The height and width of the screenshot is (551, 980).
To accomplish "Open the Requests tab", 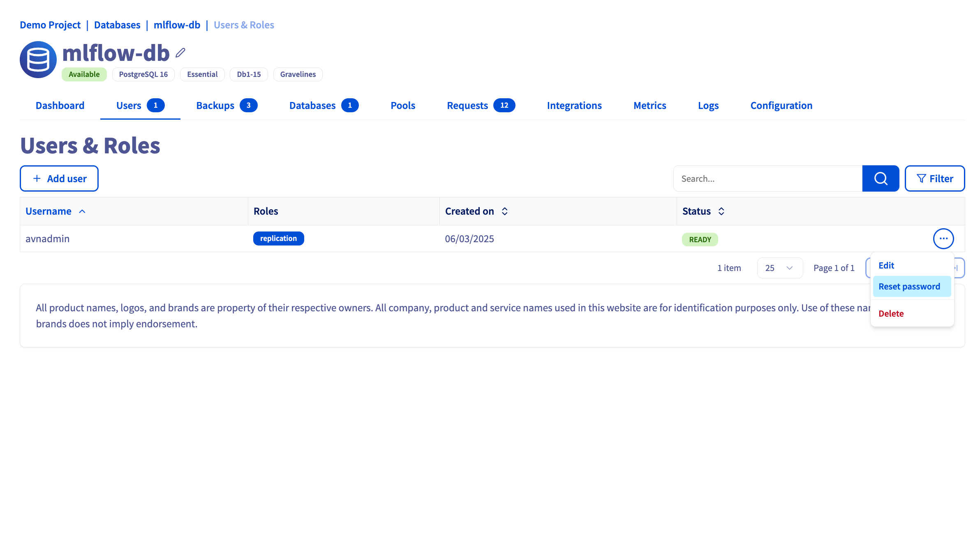I will (481, 106).
